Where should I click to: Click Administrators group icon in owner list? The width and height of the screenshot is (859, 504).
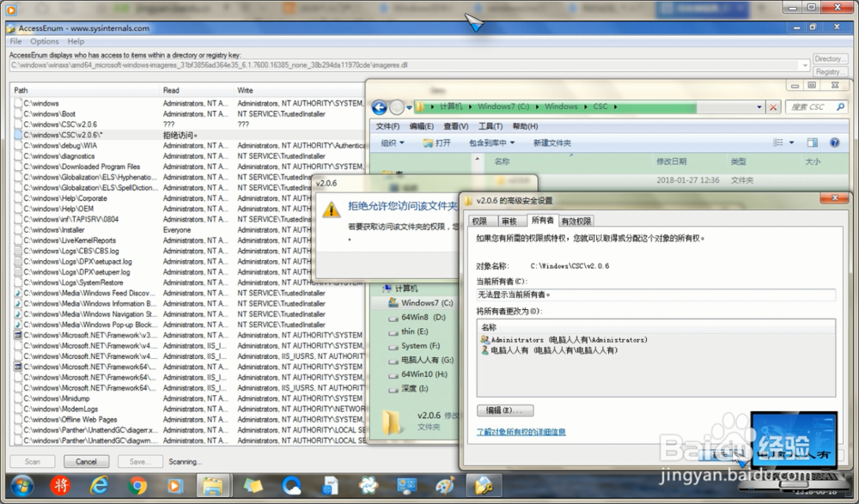click(x=484, y=340)
